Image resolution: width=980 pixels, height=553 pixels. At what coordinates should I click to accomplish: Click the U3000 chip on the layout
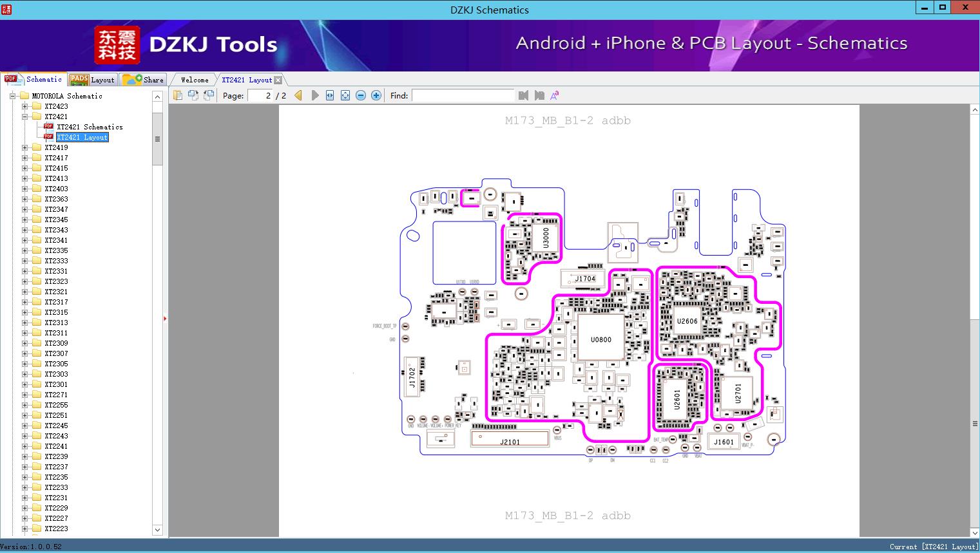(546, 238)
